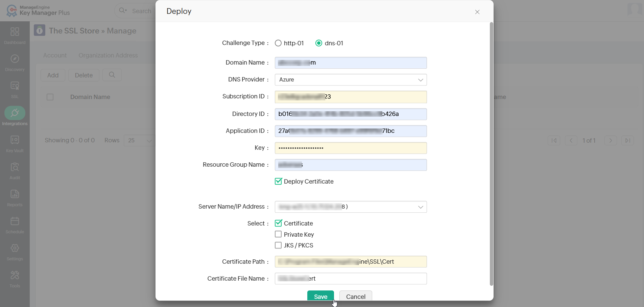Go to last page of results

click(627, 140)
